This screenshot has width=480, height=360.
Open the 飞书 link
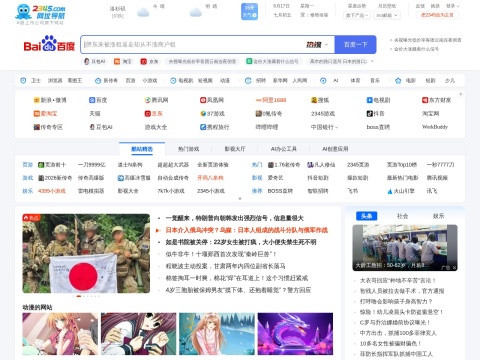coord(352,191)
